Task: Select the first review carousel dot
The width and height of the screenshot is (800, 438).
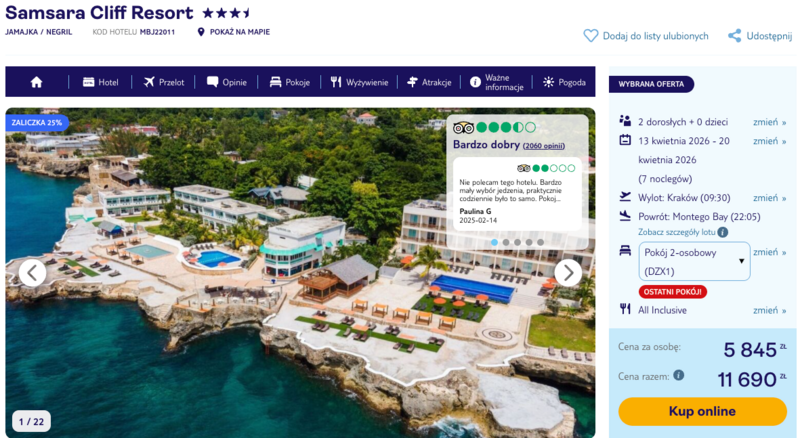Action: (x=494, y=242)
